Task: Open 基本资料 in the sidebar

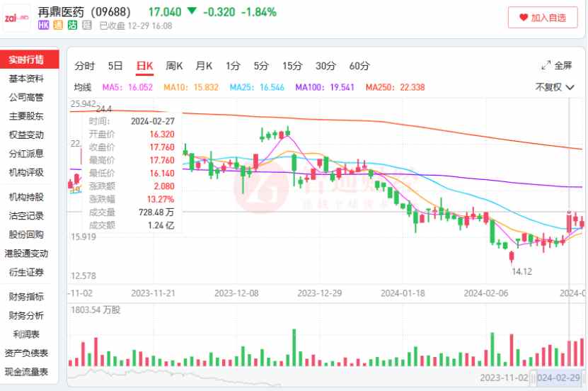Action: click(x=26, y=79)
